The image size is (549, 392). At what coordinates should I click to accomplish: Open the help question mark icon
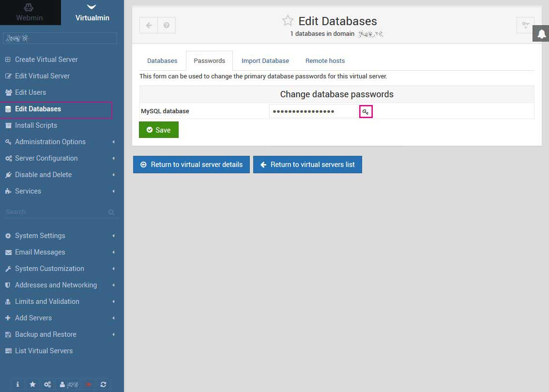167,25
